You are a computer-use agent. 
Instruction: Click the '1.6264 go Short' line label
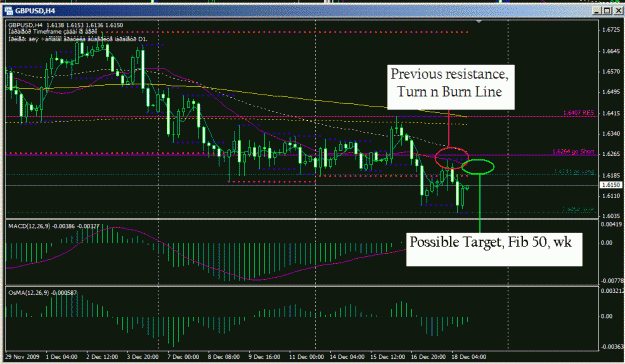573,152
